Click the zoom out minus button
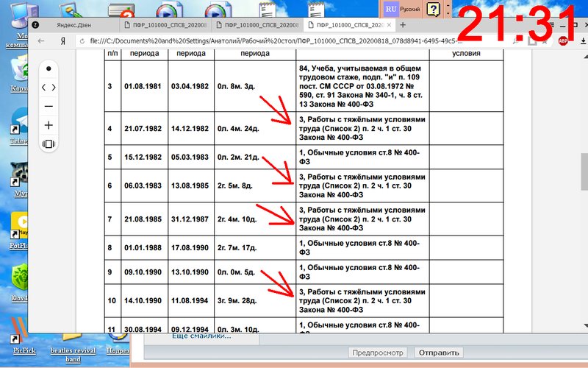Screen dimensions: 588x368 49,106
